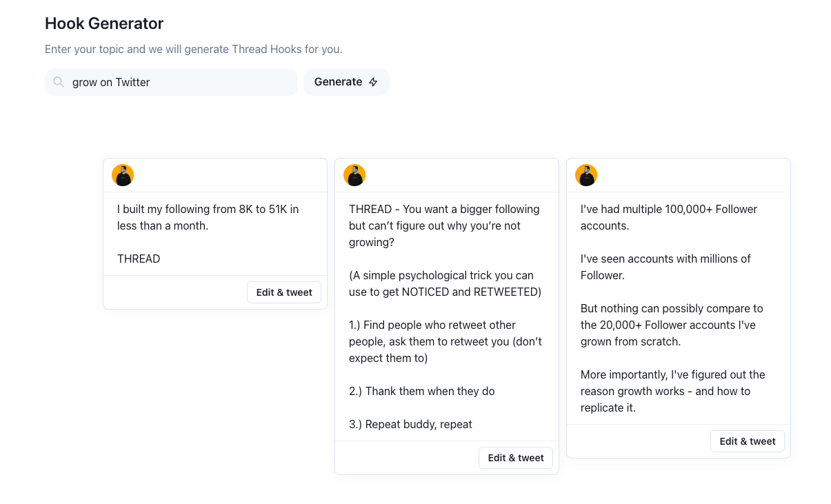Click "Edit & tweet" on the 100,000+ Follower card
The width and height of the screenshot is (831, 504).
point(747,441)
